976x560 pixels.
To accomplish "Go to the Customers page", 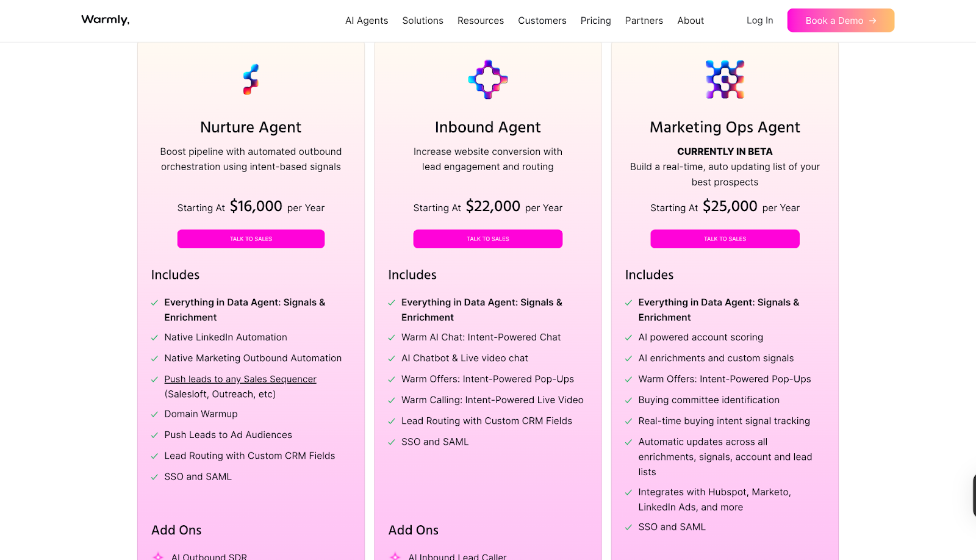I will click(x=542, y=21).
